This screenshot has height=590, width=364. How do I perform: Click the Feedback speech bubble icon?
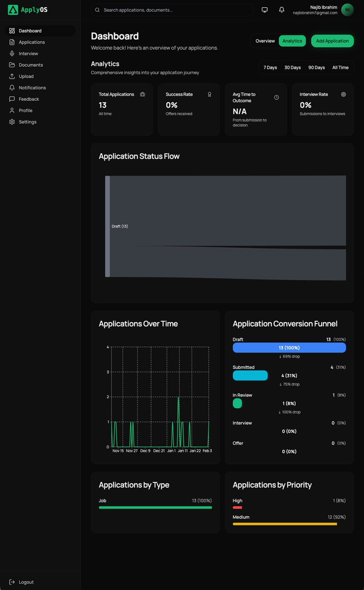point(12,99)
